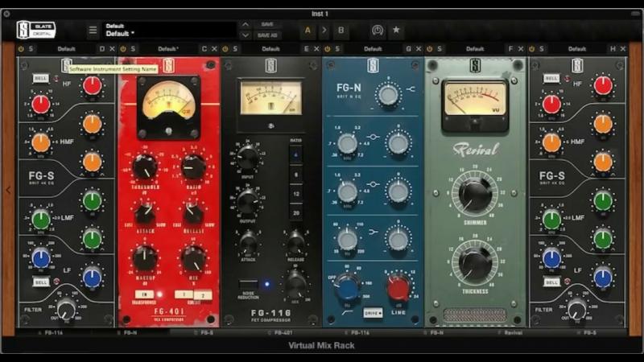Set FG-116 ratio to 20

(295, 212)
